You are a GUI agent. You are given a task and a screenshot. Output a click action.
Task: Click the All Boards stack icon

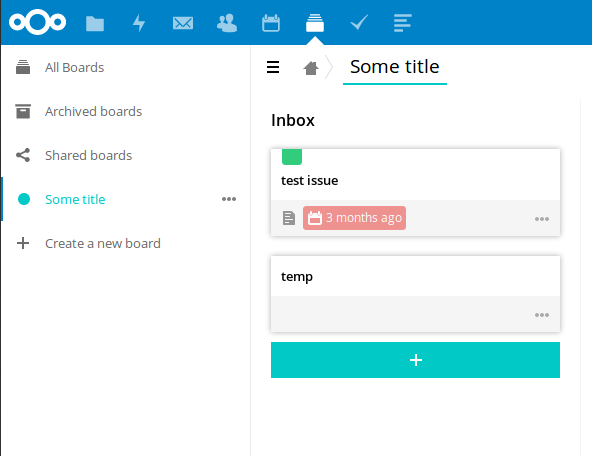[23, 67]
